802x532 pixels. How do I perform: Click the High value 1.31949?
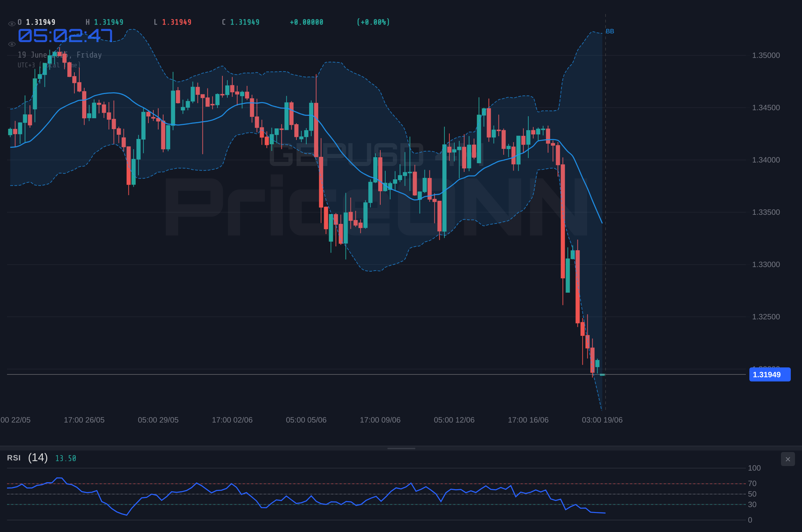pyautogui.click(x=109, y=22)
